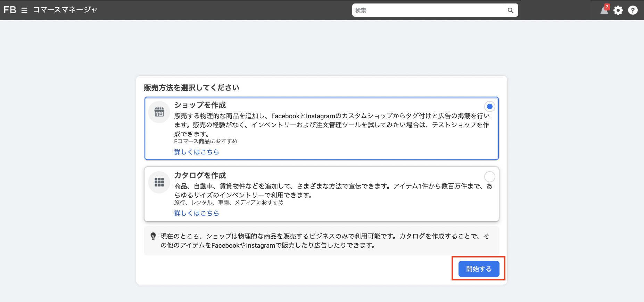Screen dimensions: 644x302
Task: Click the lightbulb tip icon
Action: point(153,237)
